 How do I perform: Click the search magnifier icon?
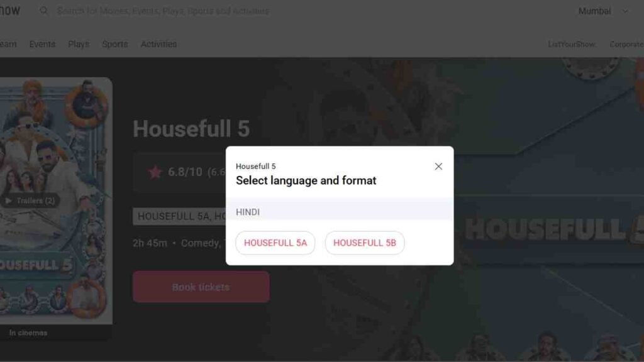(43, 11)
